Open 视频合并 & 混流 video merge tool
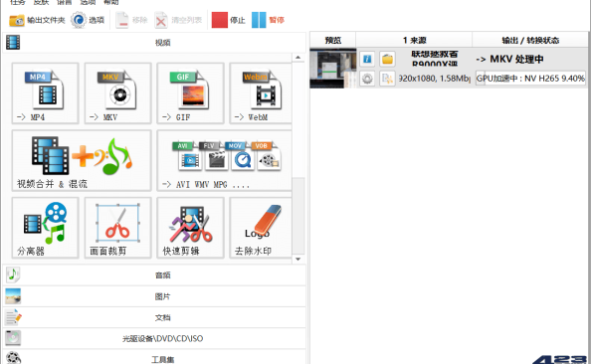 (x=82, y=160)
